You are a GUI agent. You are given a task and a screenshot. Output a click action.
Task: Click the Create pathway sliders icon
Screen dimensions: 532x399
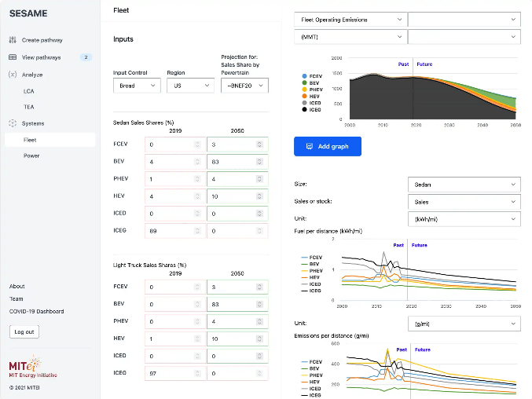[x=13, y=40]
